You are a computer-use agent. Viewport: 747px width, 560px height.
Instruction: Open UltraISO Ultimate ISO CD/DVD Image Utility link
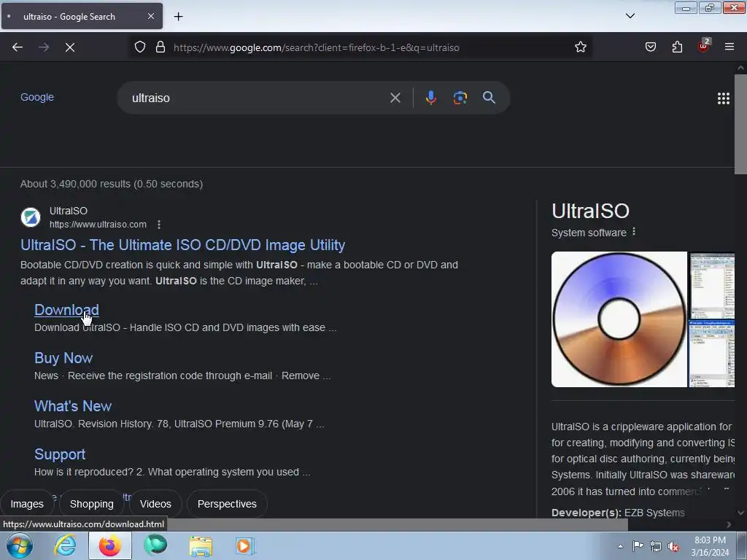coord(182,245)
